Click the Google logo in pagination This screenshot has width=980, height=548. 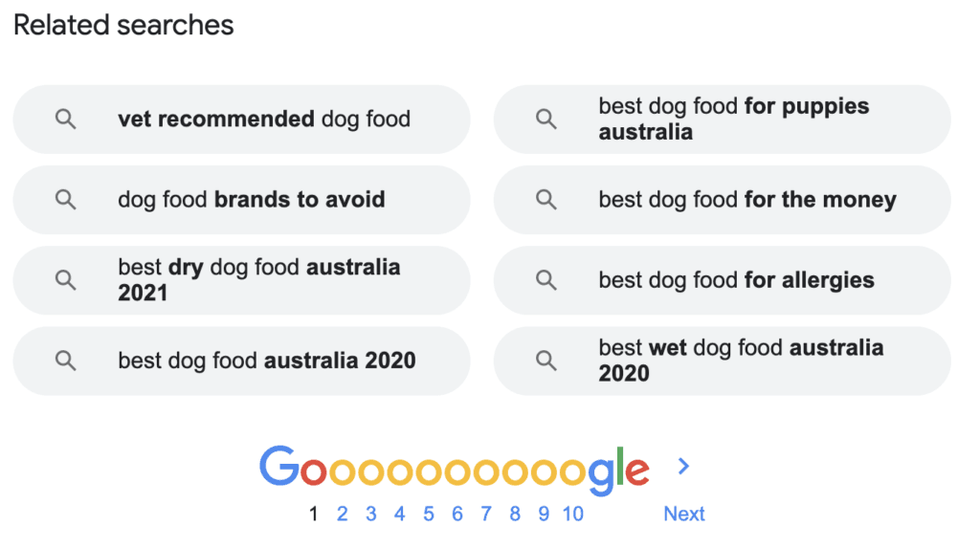(454, 470)
